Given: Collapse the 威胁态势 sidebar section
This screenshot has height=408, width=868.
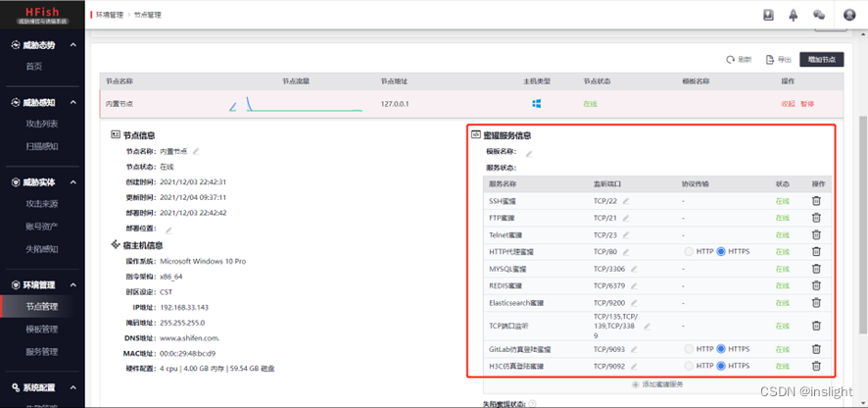Looking at the screenshot, I should click(73, 45).
